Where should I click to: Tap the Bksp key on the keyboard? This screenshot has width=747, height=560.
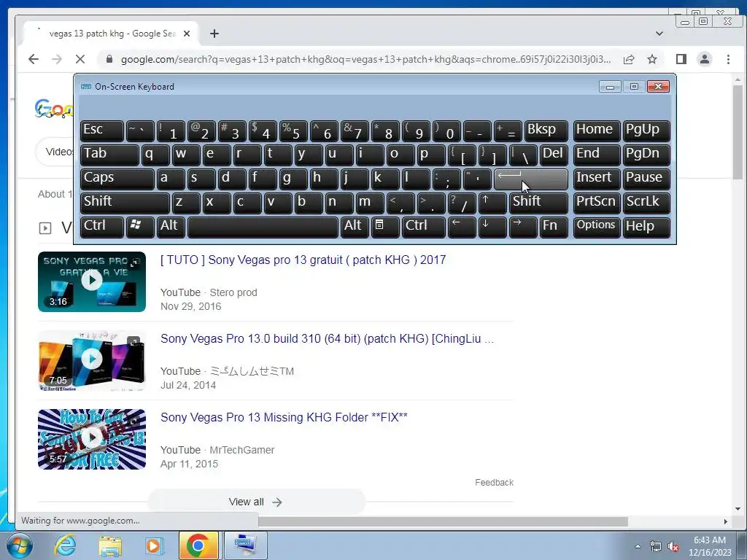click(x=546, y=131)
